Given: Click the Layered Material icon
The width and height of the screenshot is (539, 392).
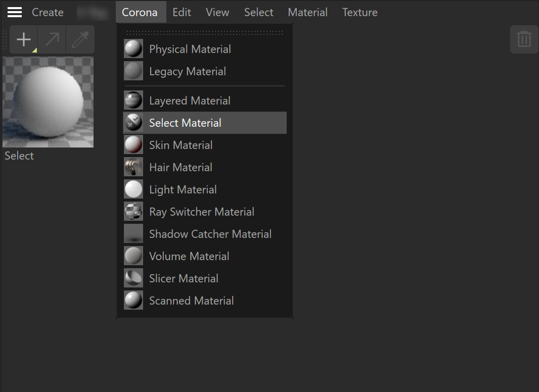Looking at the screenshot, I should point(133,100).
